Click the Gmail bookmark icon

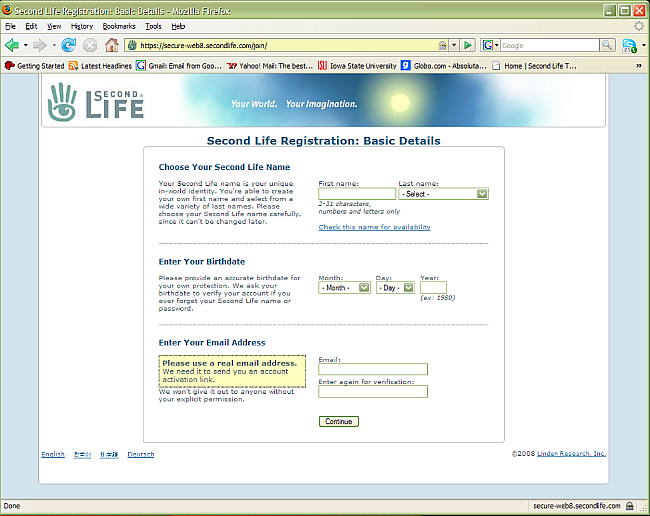tap(141, 65)
